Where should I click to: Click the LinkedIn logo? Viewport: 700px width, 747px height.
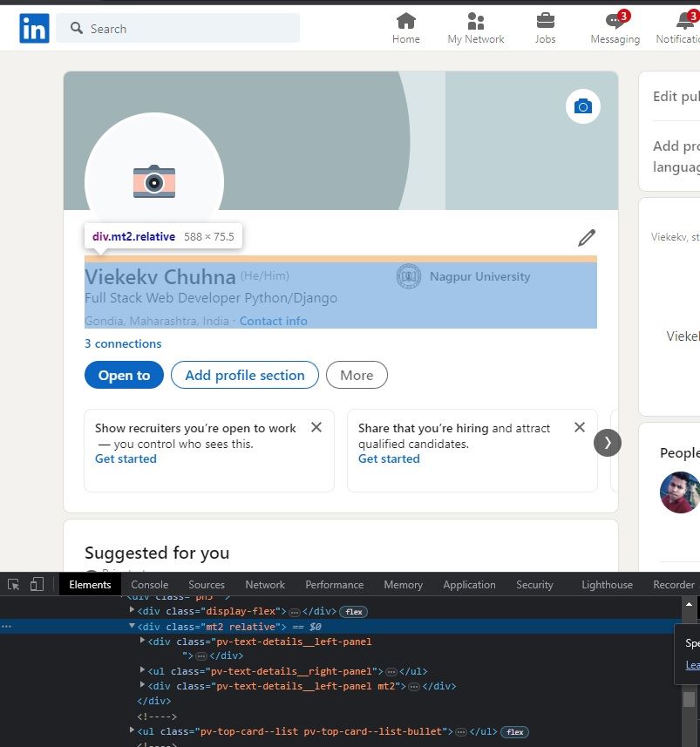pyautogui.click(x=34, y=28)
